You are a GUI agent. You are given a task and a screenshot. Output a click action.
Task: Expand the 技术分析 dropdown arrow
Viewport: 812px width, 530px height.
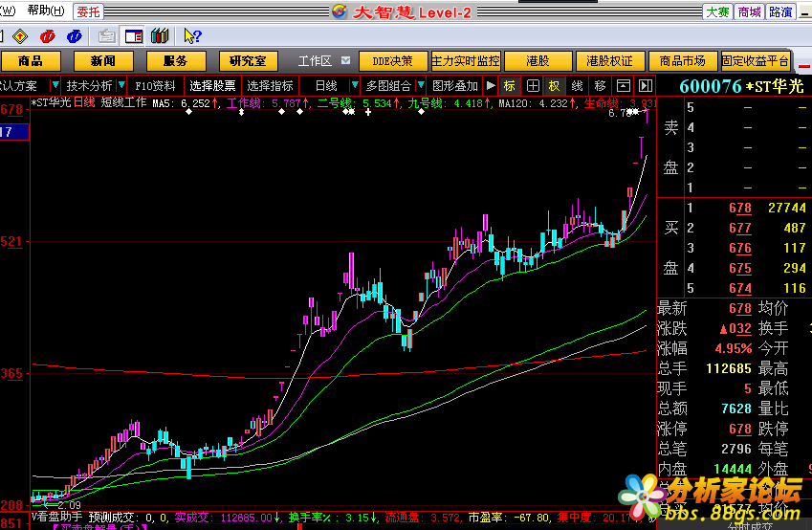(x=121, y=85)
